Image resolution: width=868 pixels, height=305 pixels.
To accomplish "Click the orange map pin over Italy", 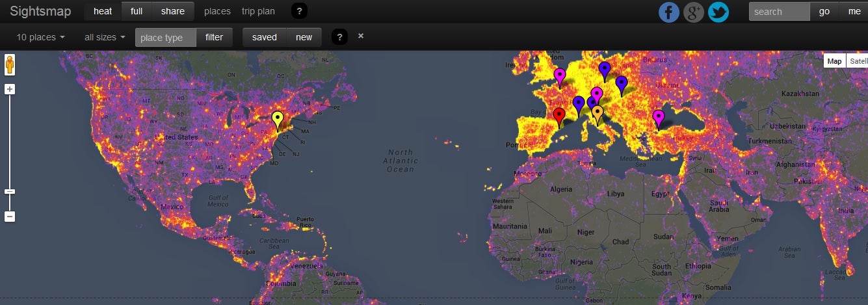I will [x=598, y=113].
